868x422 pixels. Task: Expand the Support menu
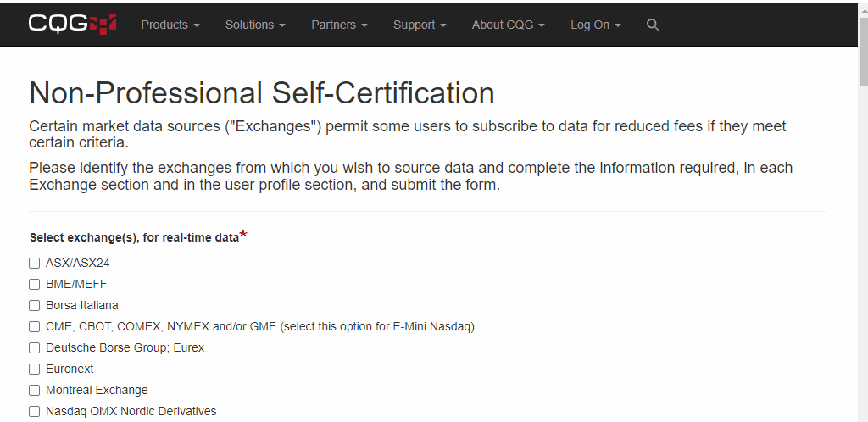(x=420, y=25)
